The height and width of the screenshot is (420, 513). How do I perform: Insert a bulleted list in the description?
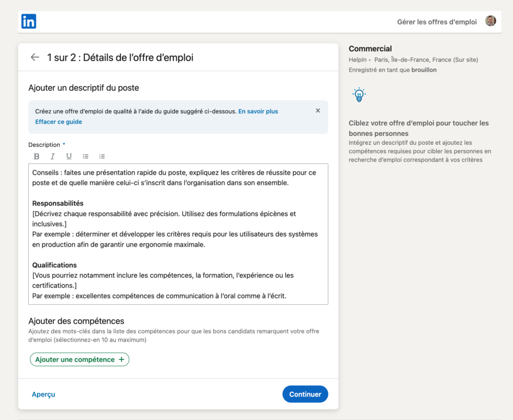pos(85,156)
